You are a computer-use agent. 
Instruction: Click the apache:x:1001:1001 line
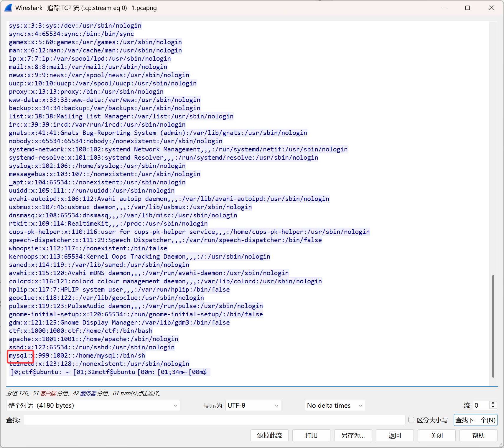pos(93,339)
